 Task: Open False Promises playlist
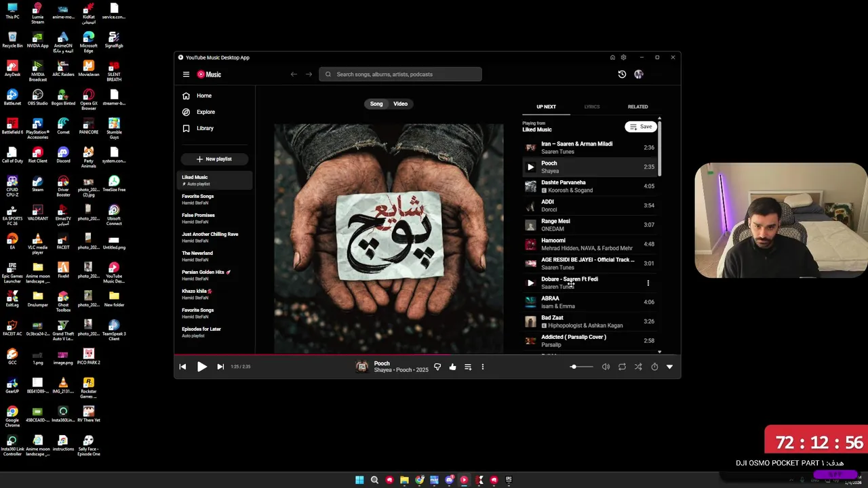214,218
